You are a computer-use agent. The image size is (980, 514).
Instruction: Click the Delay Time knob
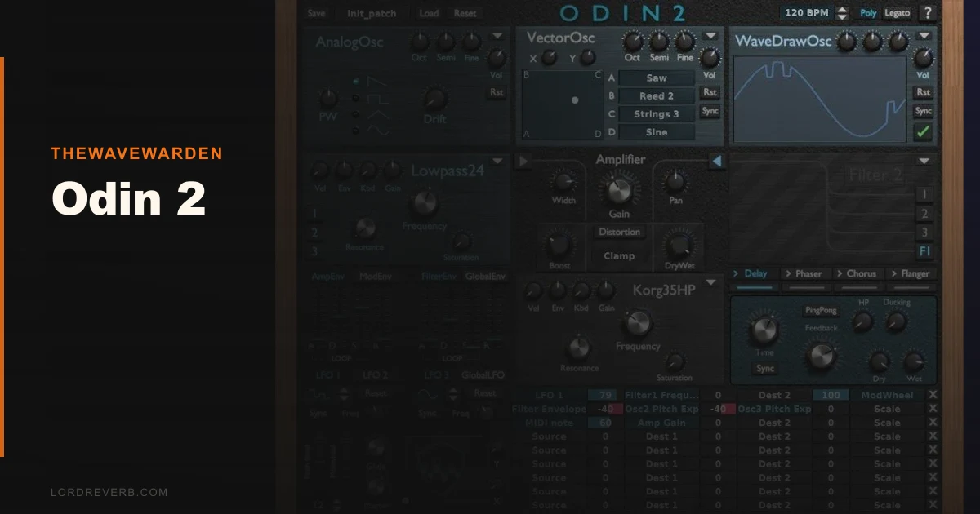[x=764, y=330]
